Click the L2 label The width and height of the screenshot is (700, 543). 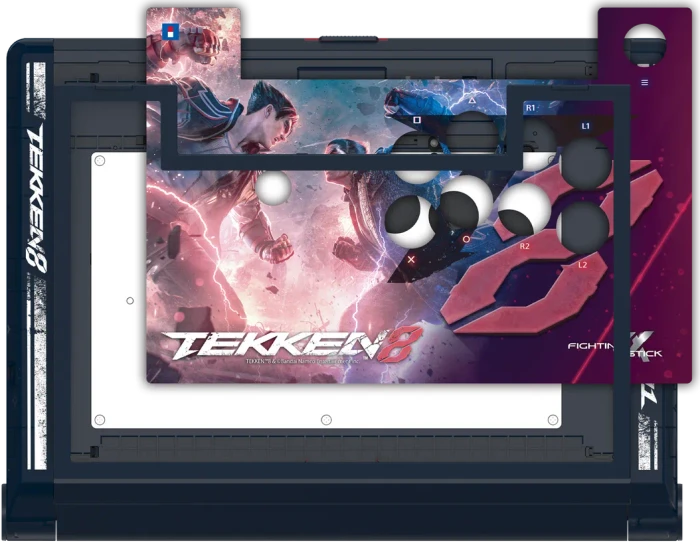coord(583,265)
